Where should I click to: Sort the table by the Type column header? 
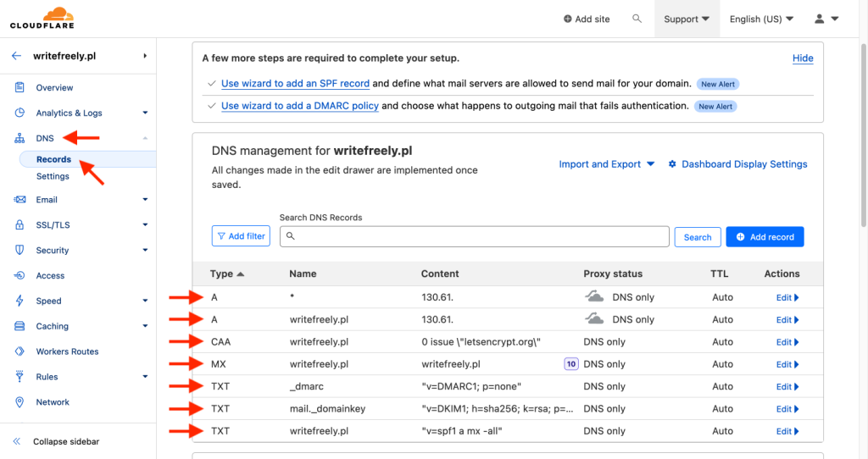tap(226, 274)
